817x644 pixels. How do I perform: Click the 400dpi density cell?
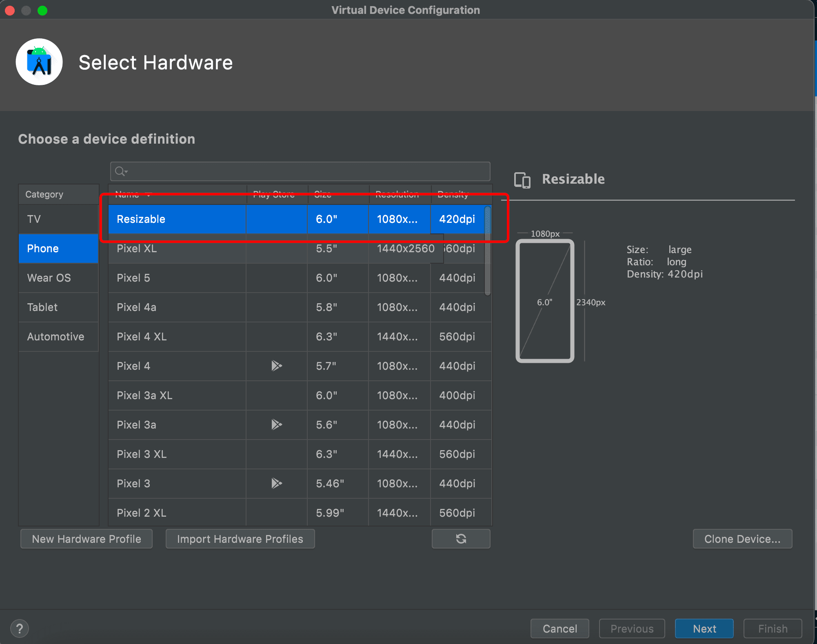tap(461, 395)
